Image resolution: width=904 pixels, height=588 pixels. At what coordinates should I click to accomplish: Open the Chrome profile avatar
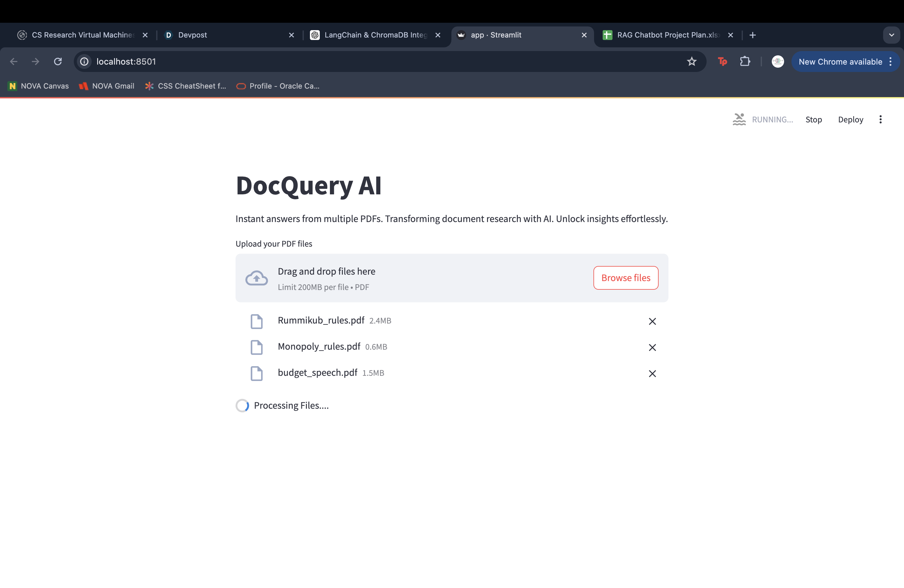777,62
